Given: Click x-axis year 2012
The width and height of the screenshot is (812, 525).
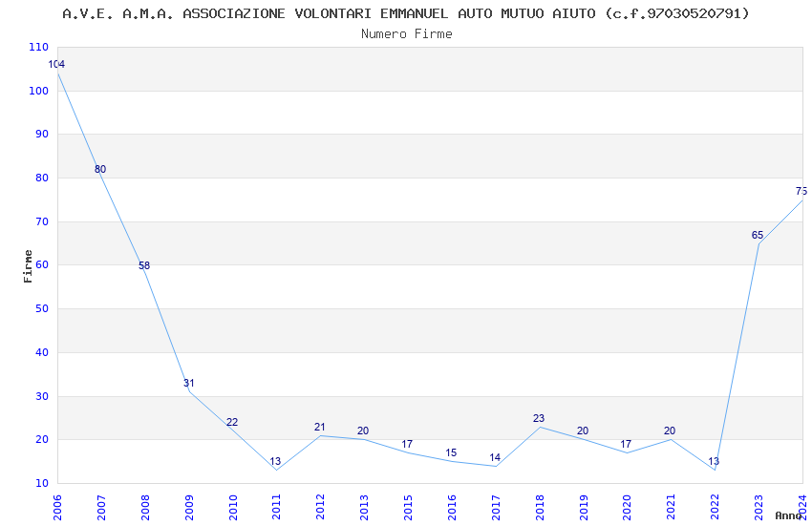Looking at the screenshot, I should [x=321, y=508].
